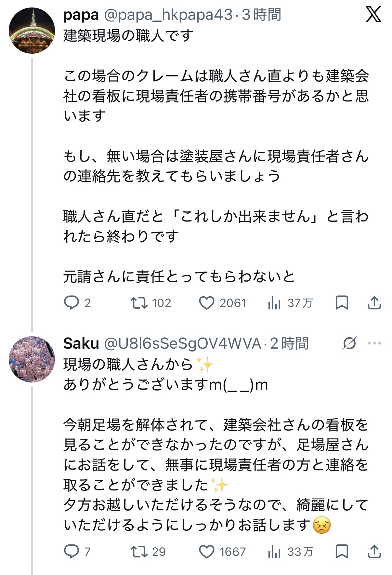Bookmark Saku's post

click(342, 552)
